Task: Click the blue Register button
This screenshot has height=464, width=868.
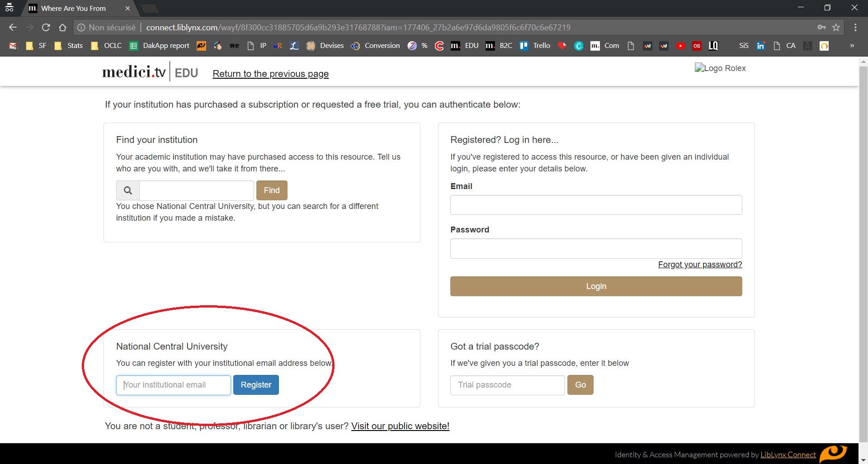Action: tap(256, 385)
